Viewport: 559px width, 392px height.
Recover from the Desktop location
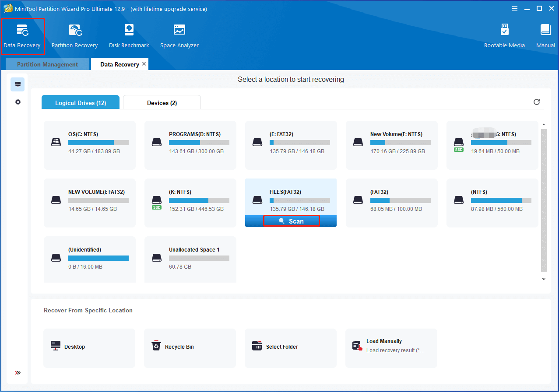coord(89,348)
